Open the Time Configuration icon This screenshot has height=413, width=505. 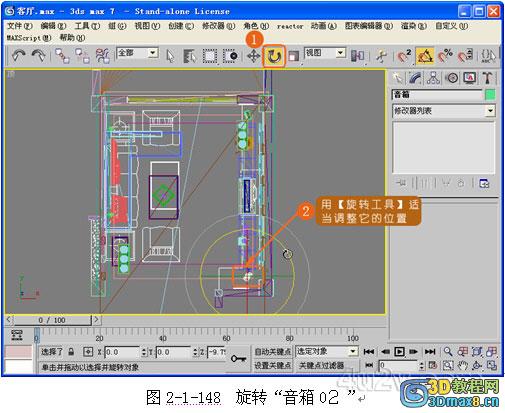click(433, 365)
